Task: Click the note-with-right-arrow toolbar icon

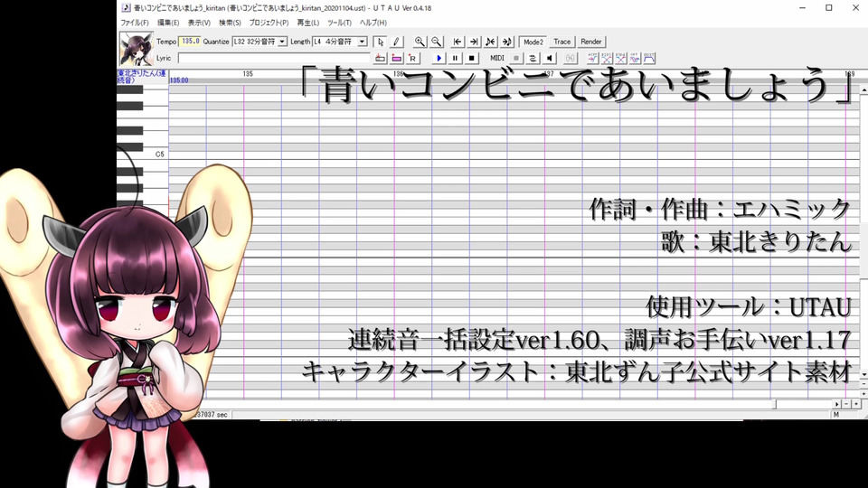Action: point(507,42)
